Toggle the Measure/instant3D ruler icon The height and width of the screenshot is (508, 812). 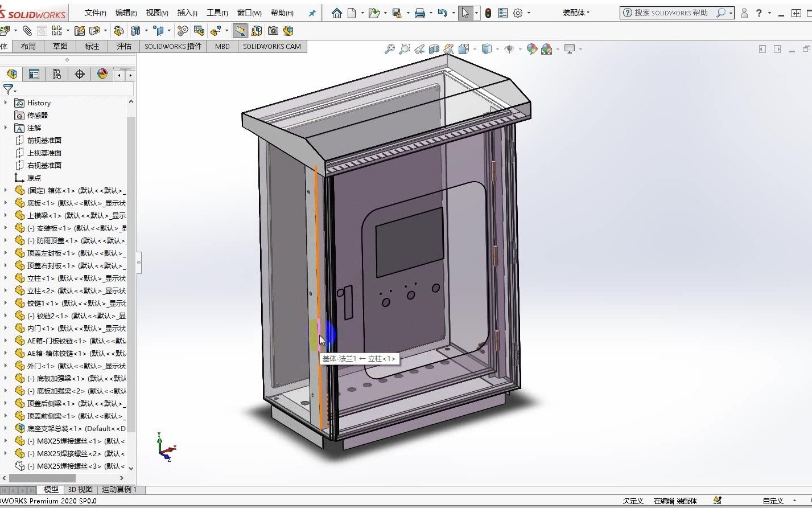240,31
